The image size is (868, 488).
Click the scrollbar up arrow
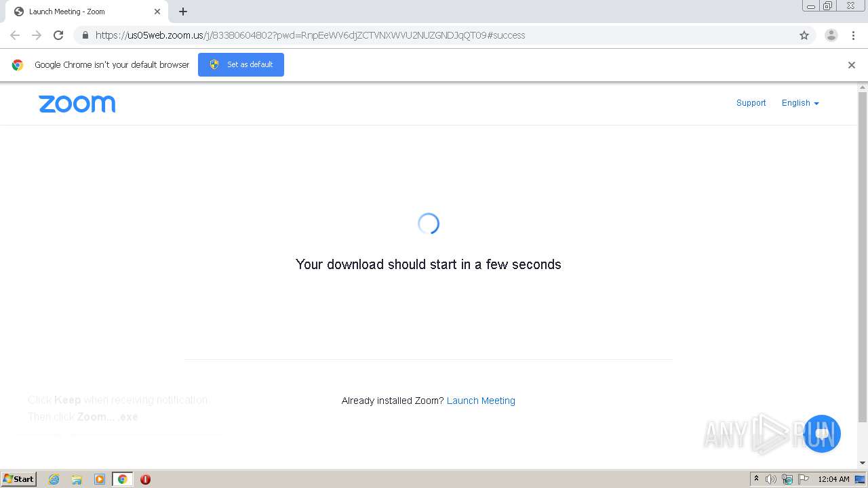(x=863, y=87)
